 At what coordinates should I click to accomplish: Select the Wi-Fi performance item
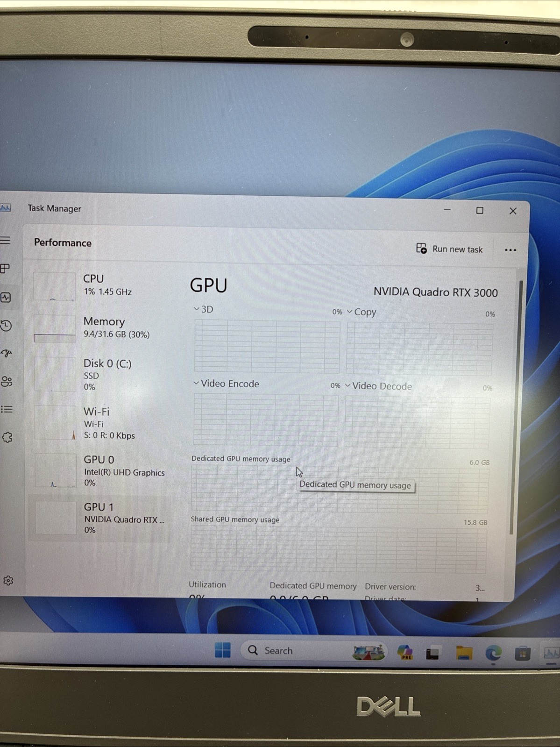(99, 423)
